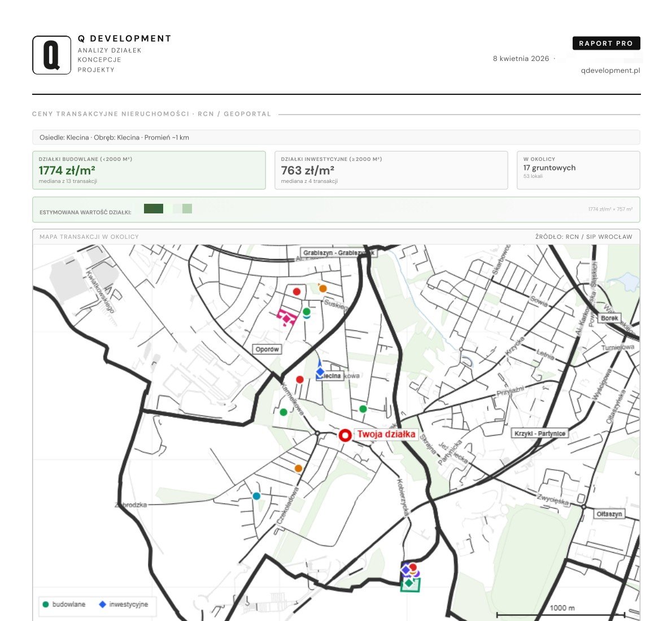Click the Q Development logo
This screenshot has height=621, width=672.
[x=51, y=55]
